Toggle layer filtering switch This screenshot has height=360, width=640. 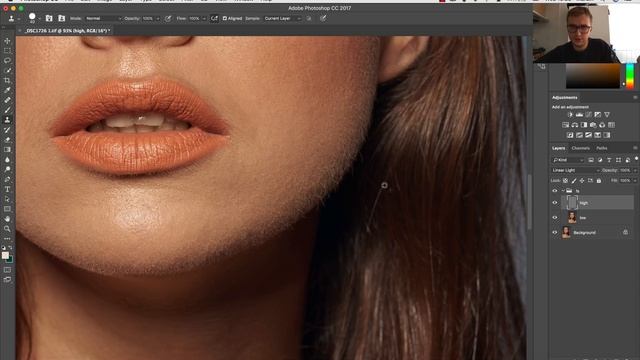point(636,159)
